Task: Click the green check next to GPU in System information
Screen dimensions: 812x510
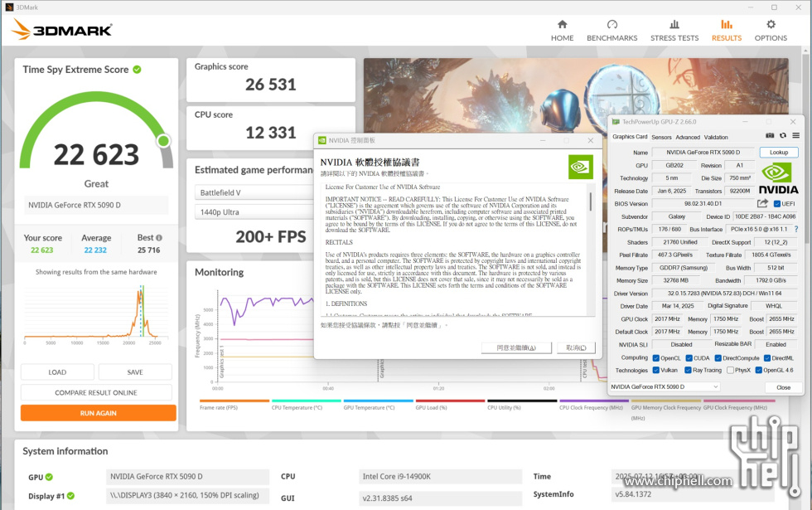Action: [49, 477]
